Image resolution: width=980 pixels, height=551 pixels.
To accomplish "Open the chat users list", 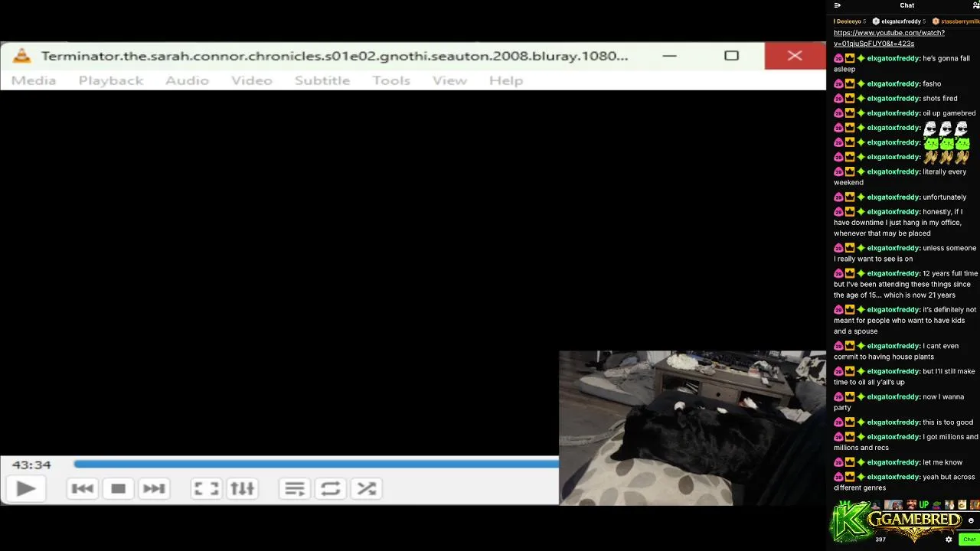I will [x=975, y=5].
